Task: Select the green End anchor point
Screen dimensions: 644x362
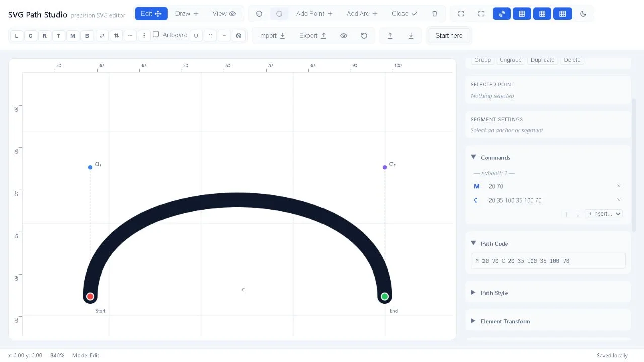Action: 385,297
